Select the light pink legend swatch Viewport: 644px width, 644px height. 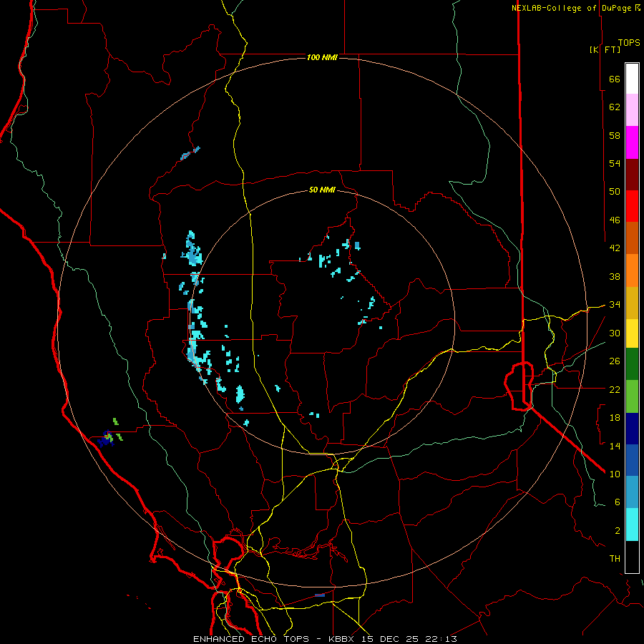632,110
